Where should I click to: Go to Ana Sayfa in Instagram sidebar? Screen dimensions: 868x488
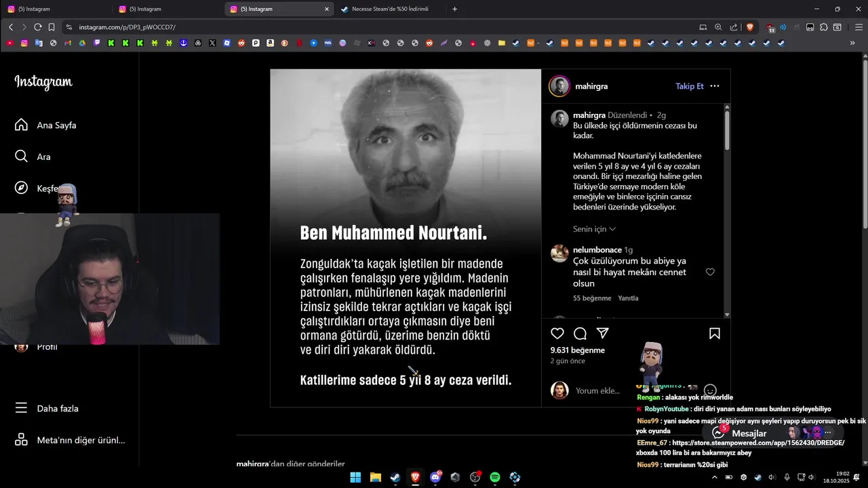[x=45, y=125]
